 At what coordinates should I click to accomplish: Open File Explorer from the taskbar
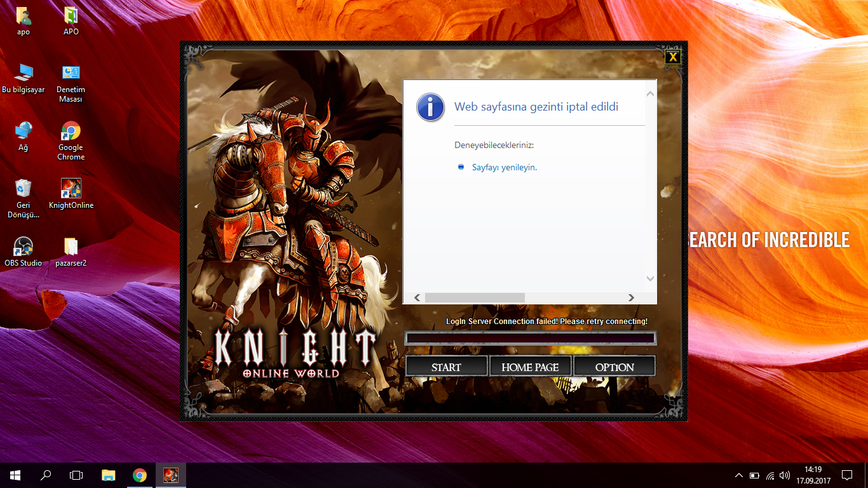[x=109, y=475]
